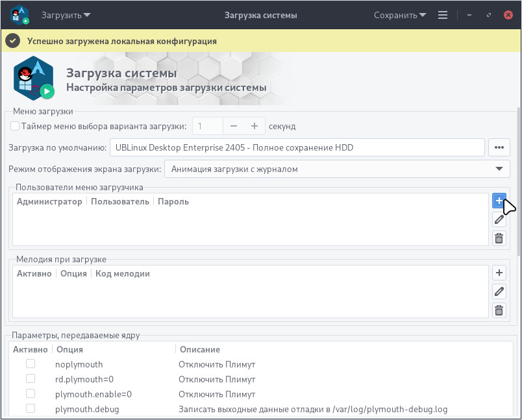Open the Загрузить dropdown menu
This screenshot has width=522, height=420.
click(x=66, y=16)
